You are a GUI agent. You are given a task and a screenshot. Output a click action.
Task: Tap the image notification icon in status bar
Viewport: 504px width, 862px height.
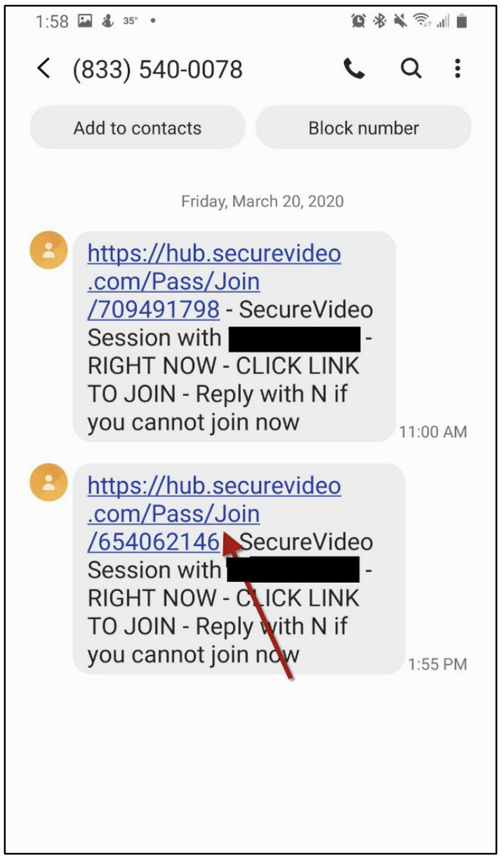(85, 21)
